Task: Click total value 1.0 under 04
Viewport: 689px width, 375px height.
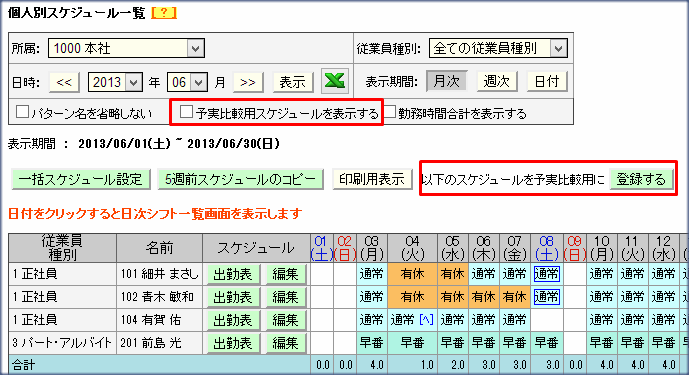Action: [426, 365]
